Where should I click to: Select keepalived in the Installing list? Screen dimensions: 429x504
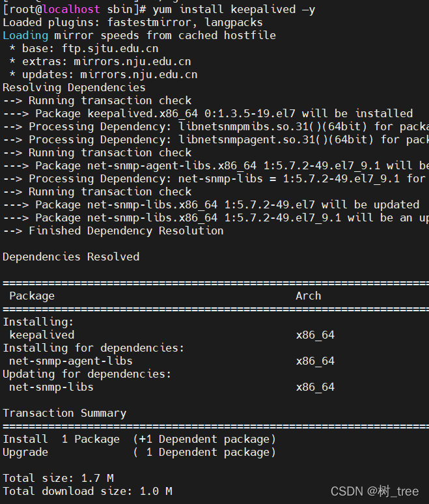(x=42, y=335)
